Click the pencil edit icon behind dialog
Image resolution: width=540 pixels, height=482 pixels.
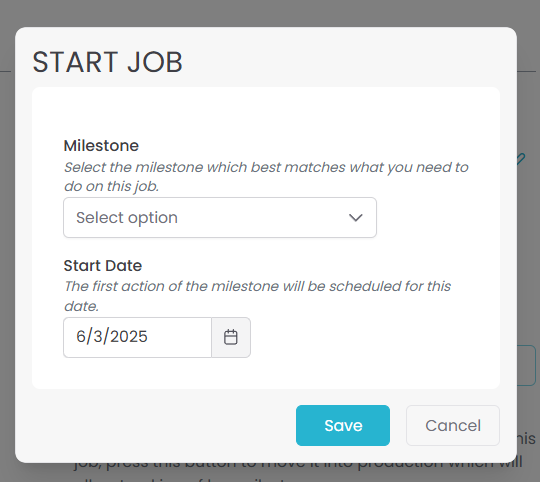coord(521,159)
